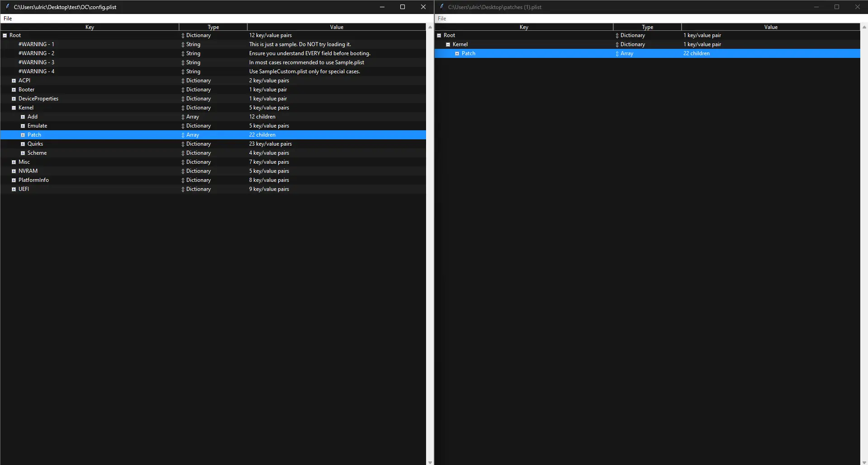Expand the PlatformInfo dictionary node
This screenshot has height=465, width=868.
coord(14,180)
